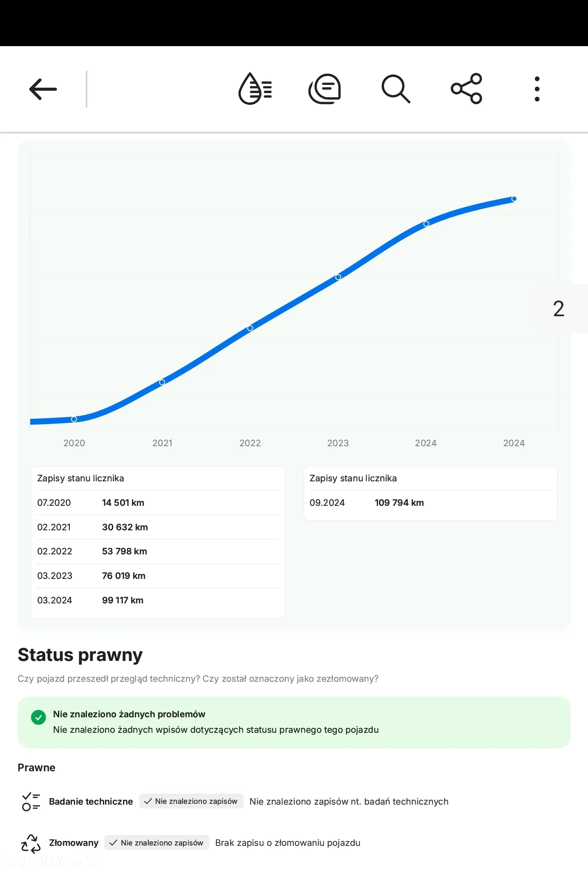Open the chat bubble assistant icon
This screenshot has height=872, width=588.
325,89
